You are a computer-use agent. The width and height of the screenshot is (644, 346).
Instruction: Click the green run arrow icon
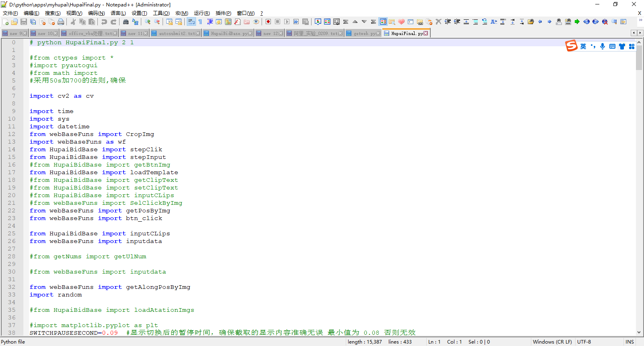(x=577, y=22)
